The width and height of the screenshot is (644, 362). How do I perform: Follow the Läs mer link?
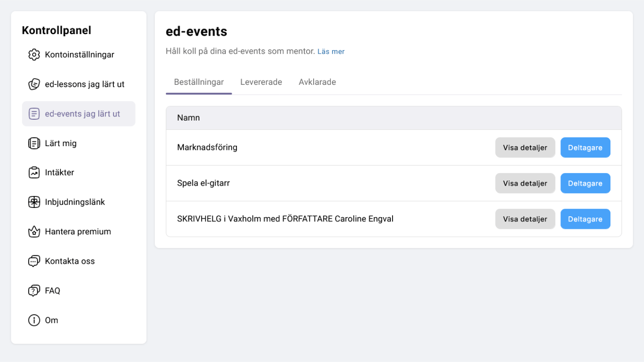(x=331, y=52)
